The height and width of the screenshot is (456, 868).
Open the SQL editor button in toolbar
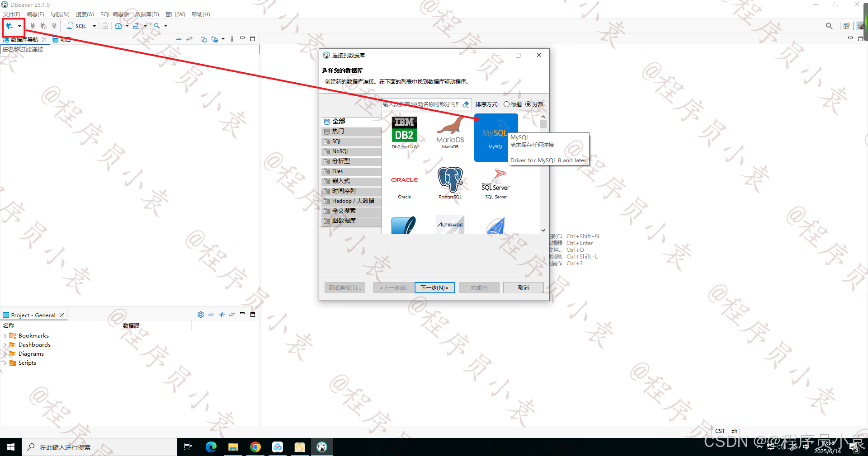[x=77, y=26]
